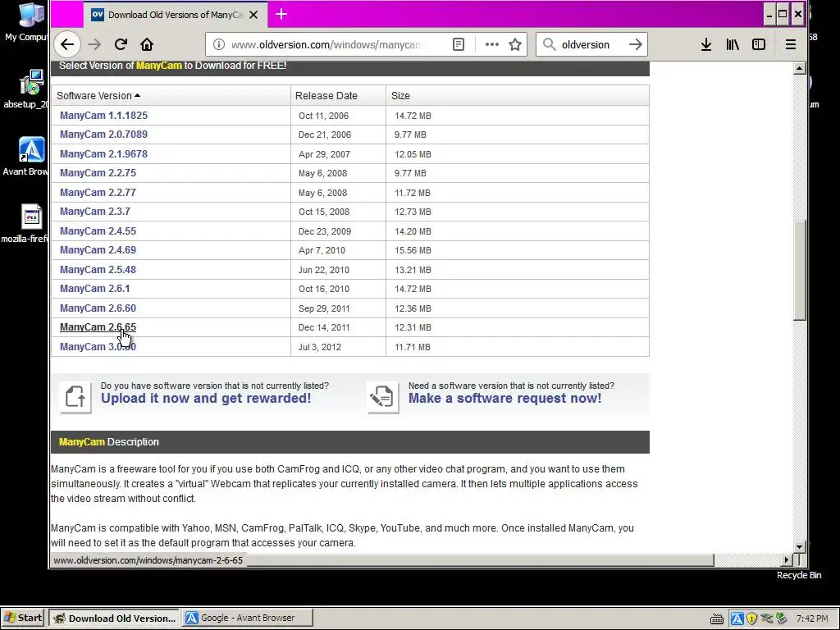Reload the current page

click(121, 44)
